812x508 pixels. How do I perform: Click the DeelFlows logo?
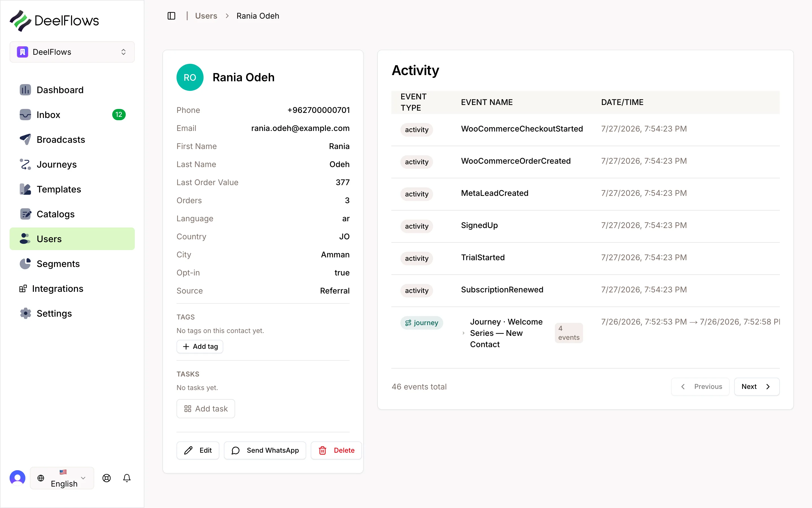(54, 21)
